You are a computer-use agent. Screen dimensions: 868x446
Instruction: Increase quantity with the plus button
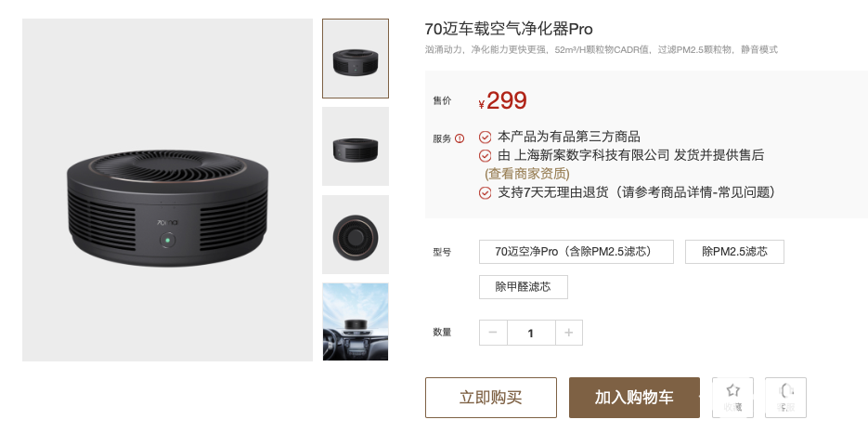coord(568,333)
